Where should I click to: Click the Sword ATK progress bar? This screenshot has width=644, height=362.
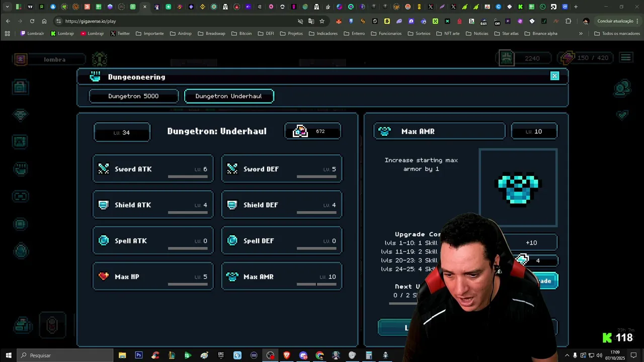188,176
